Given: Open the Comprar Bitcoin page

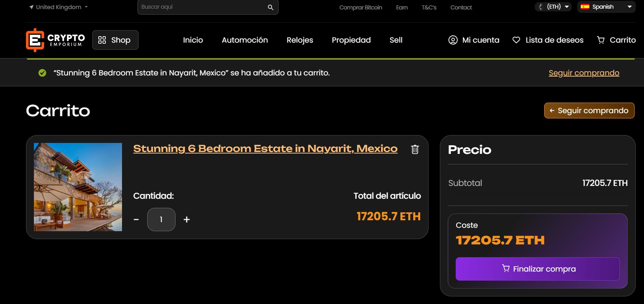Looking at the screenshot, I should (x=361, y=7).
